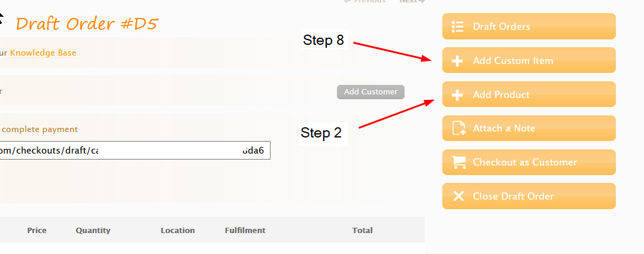Open the Draft Orders list
Viewport: 644px width, 254px height.
(x=529, y=26)
